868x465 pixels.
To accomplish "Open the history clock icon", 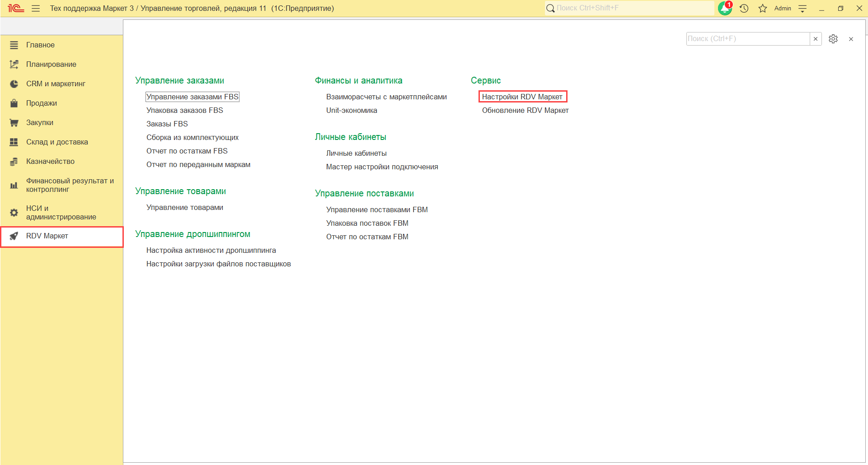I will click(x=744, y=9).
